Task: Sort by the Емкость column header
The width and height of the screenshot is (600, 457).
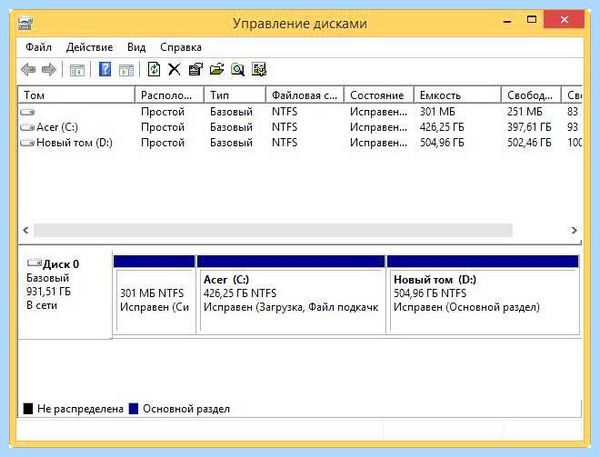Action: pos(457,95)
